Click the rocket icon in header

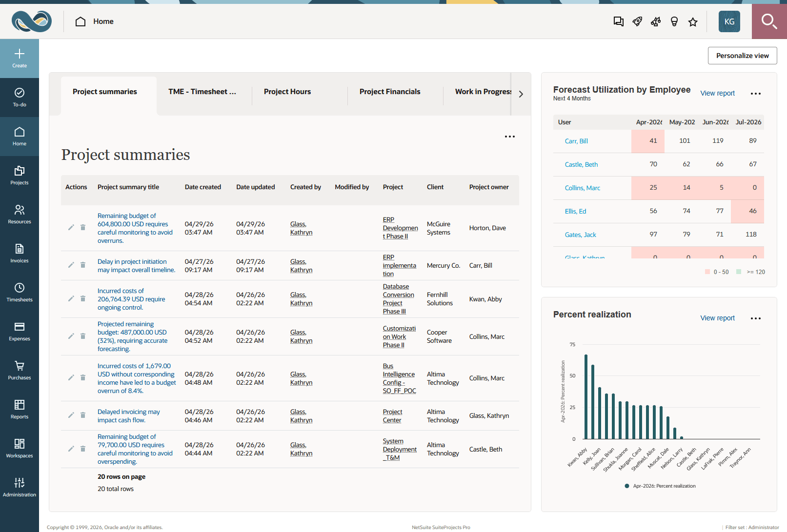(x=637, y=21)
